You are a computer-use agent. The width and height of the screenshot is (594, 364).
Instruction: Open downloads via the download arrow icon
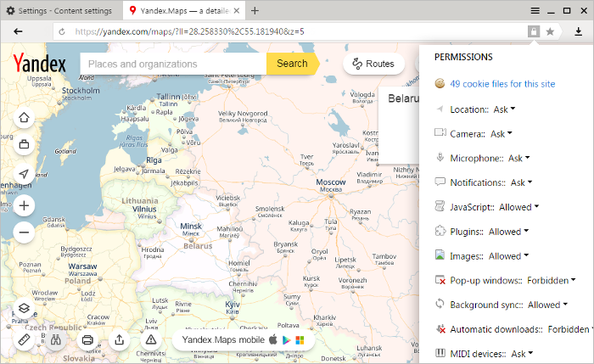tap(578, 31)
